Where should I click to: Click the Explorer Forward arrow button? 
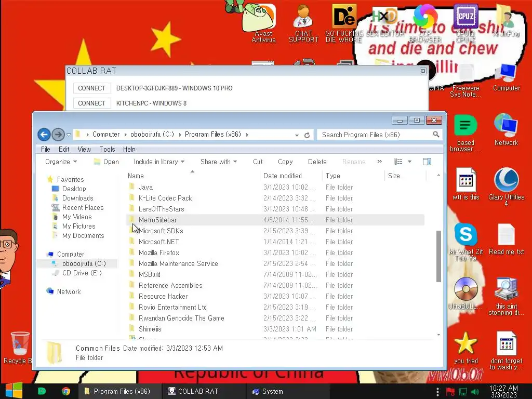pyautogui.click(x=58, y=135)
